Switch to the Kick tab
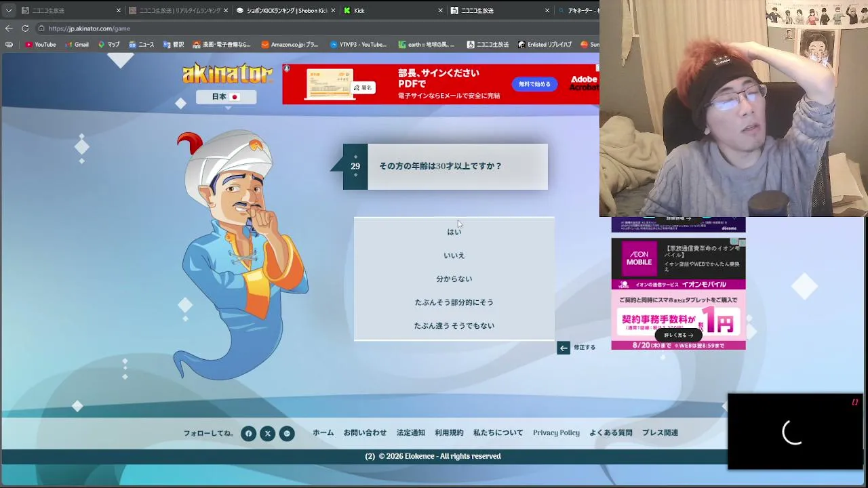This screenshot has width=868, height=488. (x=393, y=10)
